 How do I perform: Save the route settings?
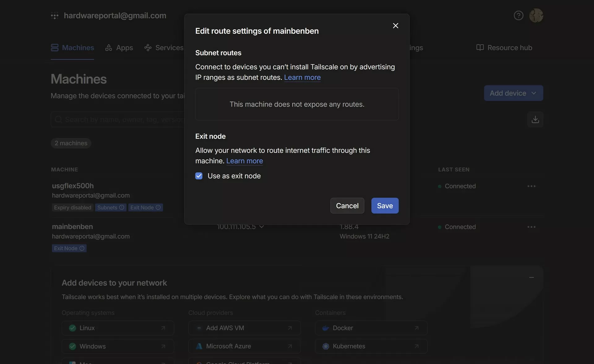[385, 206]
